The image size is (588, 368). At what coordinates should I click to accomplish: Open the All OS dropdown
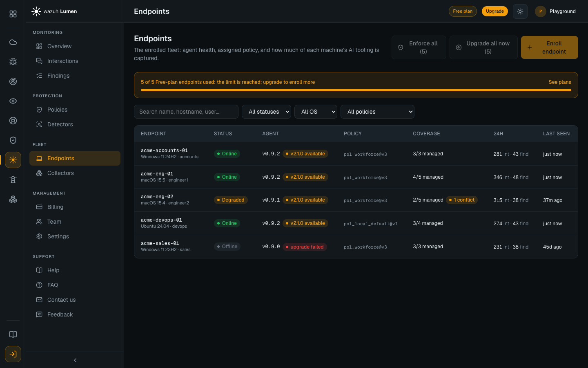coord(316,112)
